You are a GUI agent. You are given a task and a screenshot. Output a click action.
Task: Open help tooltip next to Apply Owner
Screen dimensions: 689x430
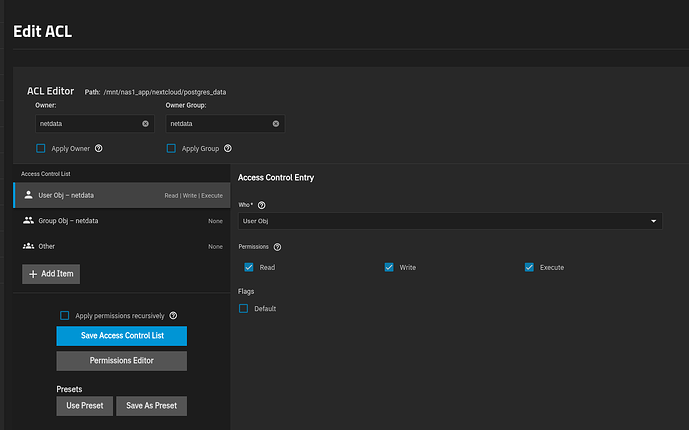pyautogui.click(x=99, y=148)
